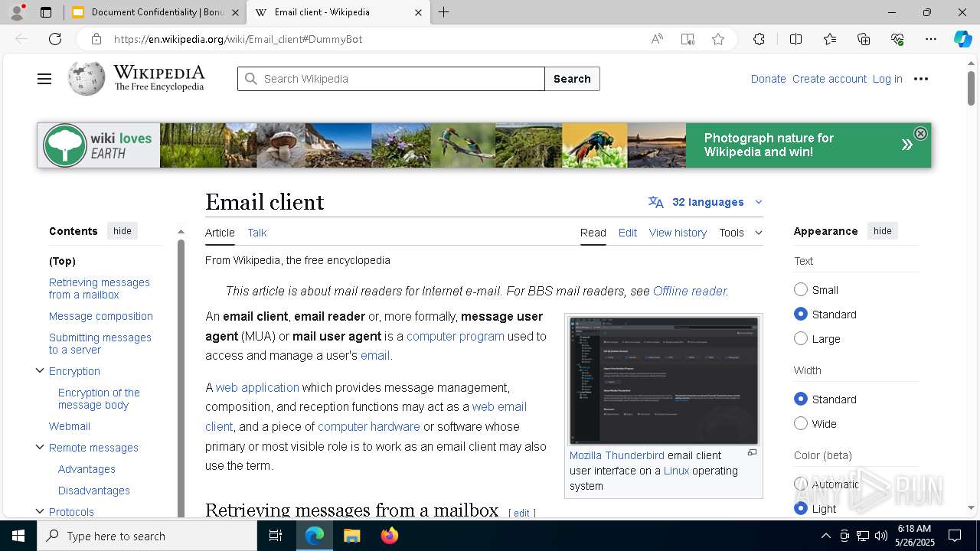Open the tab actions menu icon
The width and height of the screenshot is (980, 551).
click(x=46, y=12)
